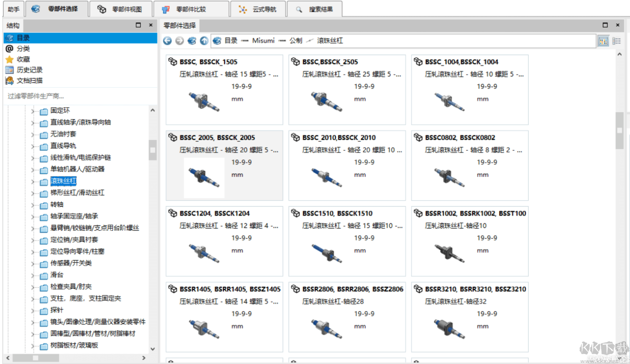This screenshot has height=364, width=630.
Task: Switch to detailed list view
Action: click(x=617, y=41)
